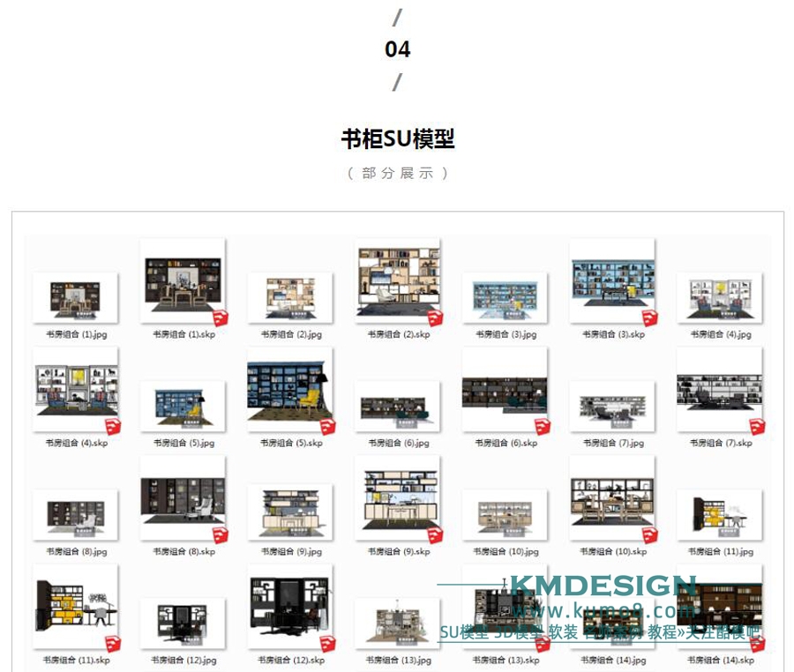Open the 书房组合 (9).jpg preview thumbnail

(290, 512)
